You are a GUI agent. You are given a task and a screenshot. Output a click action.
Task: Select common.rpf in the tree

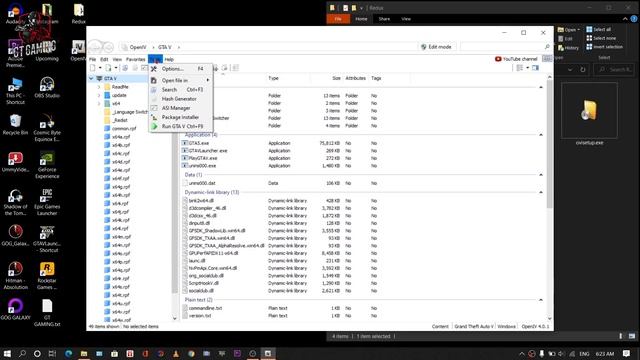pos(120,129)
